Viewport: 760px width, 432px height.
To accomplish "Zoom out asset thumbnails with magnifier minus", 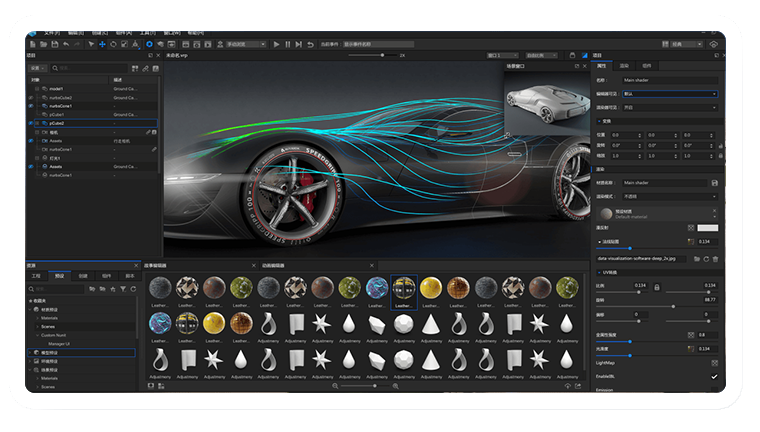I will point(335,386).
